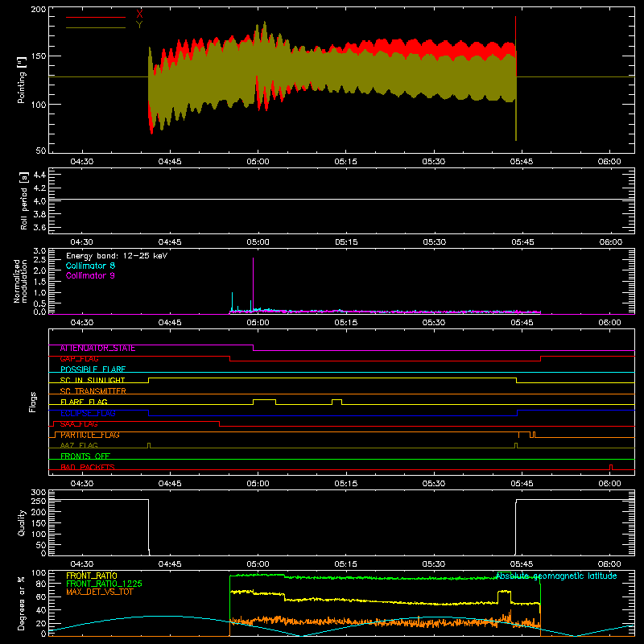This screenshot has height=644, width=644.
Task: Click the 200 tick label on Pointing axis
Action: pos(39,10)
